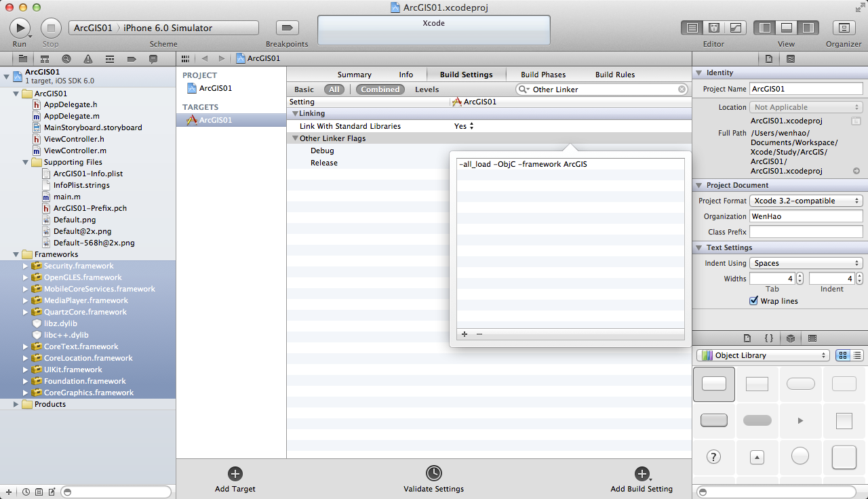Viewport: 868px width, 499px height.
Task: Click Add Build Setting icon
Action: tap(641, 474)
